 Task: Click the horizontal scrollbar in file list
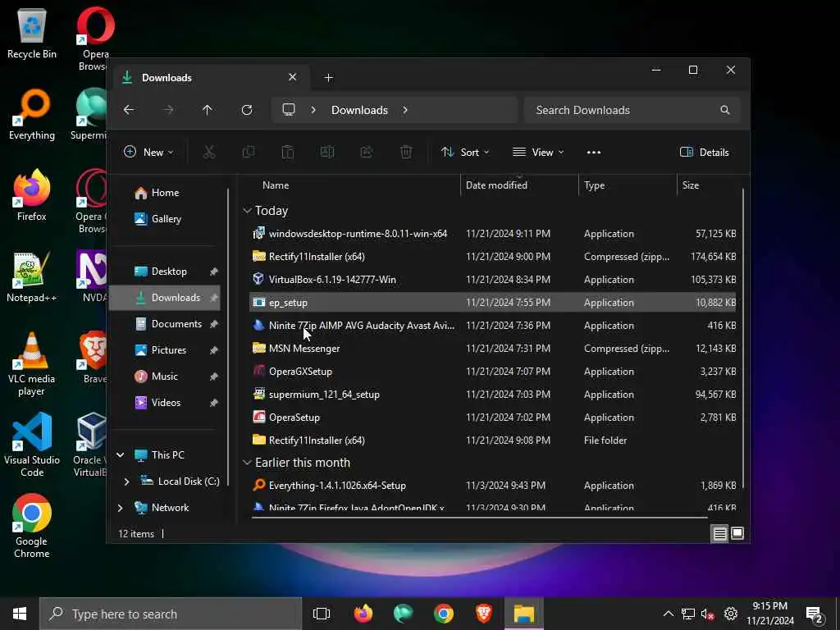coord(479,518)
